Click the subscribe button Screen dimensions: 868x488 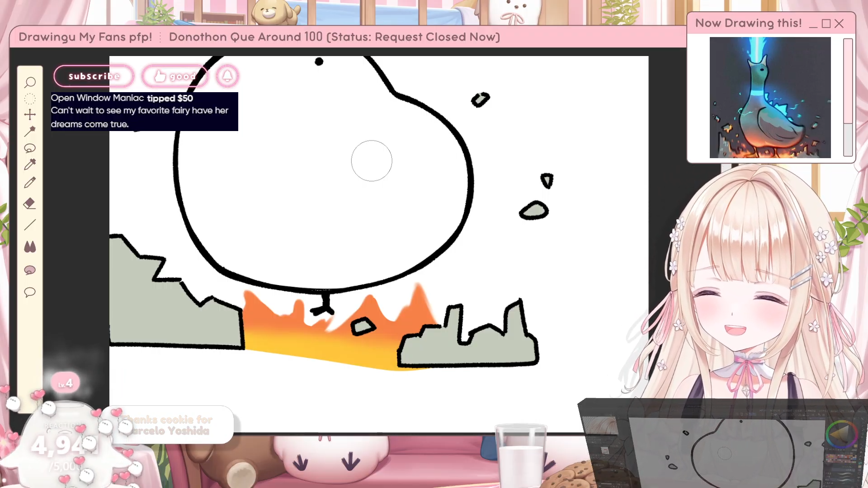click(x=94, y=76)
